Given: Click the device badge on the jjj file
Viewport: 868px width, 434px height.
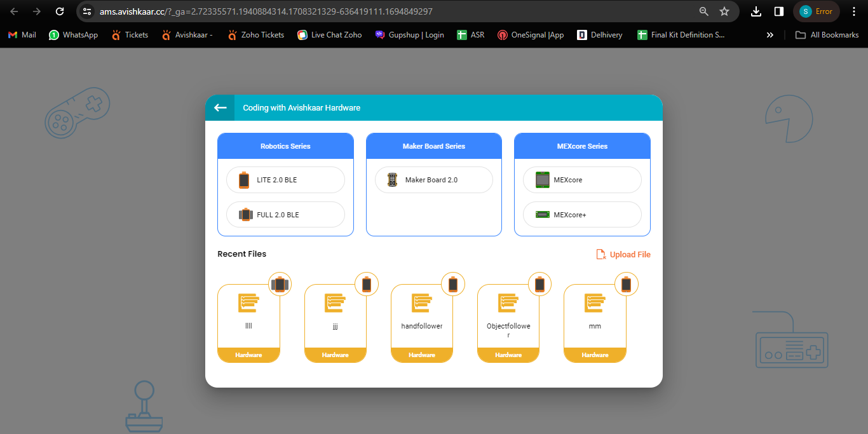Looking at the screenshot, I should [367, 285].
